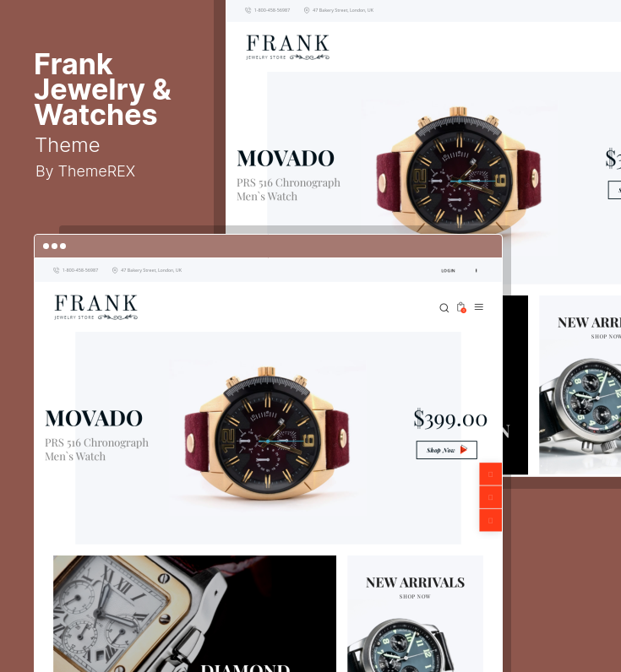Click the SHOP NOW text under New Arrivals
This screenshot has width=621, height=672.
tap(415, 597)
